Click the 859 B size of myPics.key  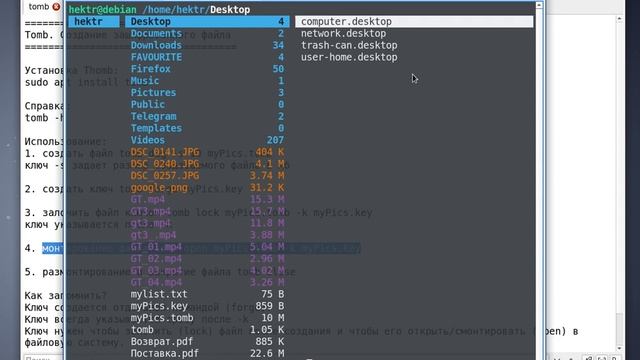[x=270, y=306]
